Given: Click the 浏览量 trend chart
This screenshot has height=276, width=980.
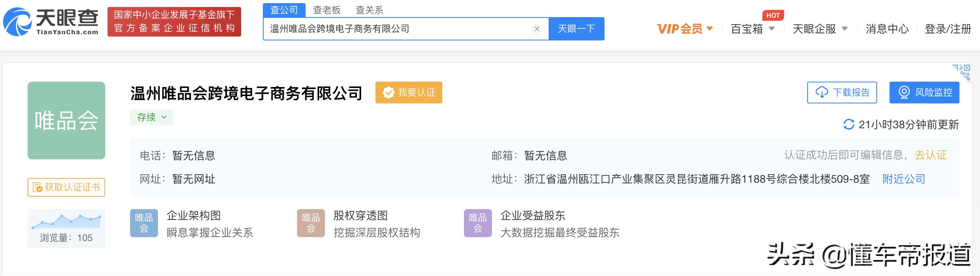Looking at the screenshot, I should click(66, 222).
